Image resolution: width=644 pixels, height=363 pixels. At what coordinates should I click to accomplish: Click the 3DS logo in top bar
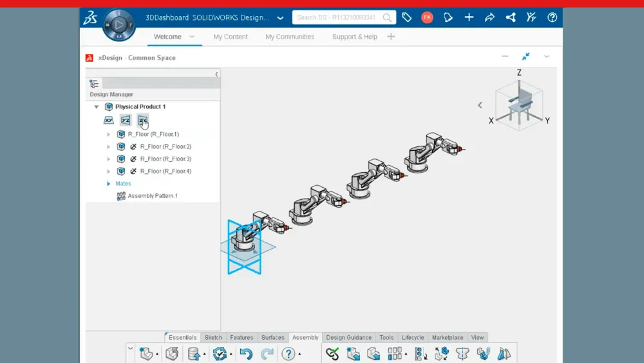[x=90, y=17]
